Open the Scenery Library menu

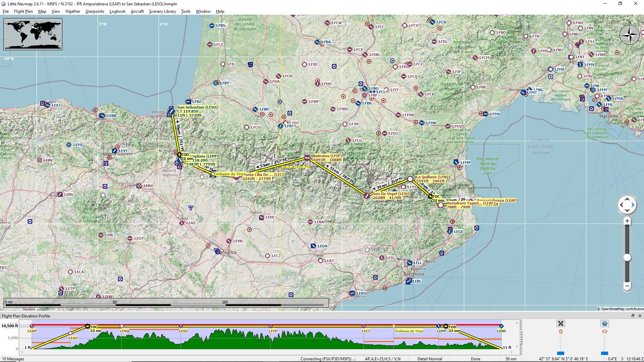(x=162, y=11)
